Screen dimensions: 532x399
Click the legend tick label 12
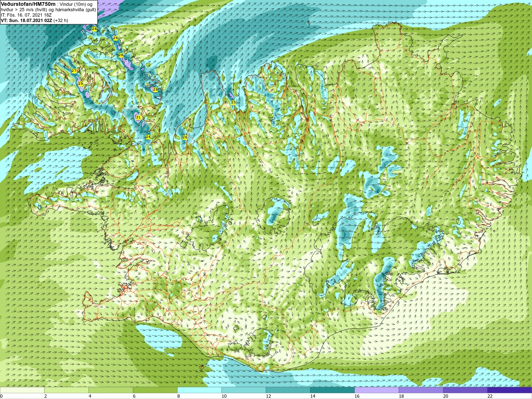268,396
